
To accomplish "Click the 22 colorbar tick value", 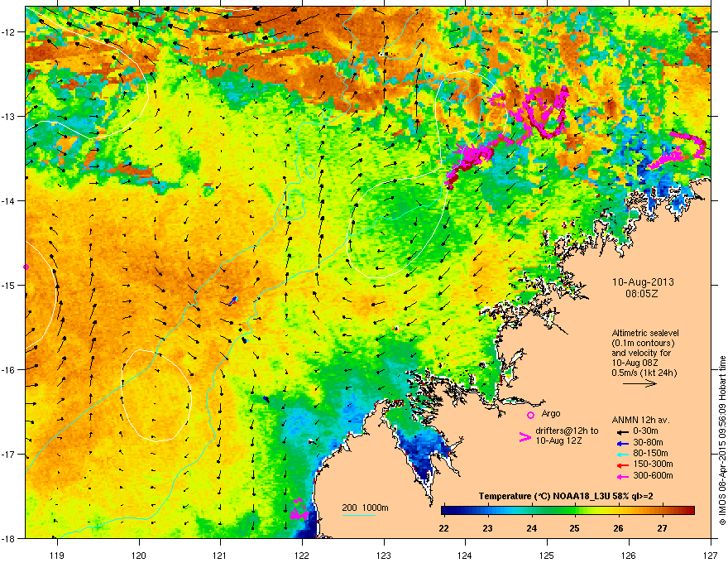I will 444,528.
